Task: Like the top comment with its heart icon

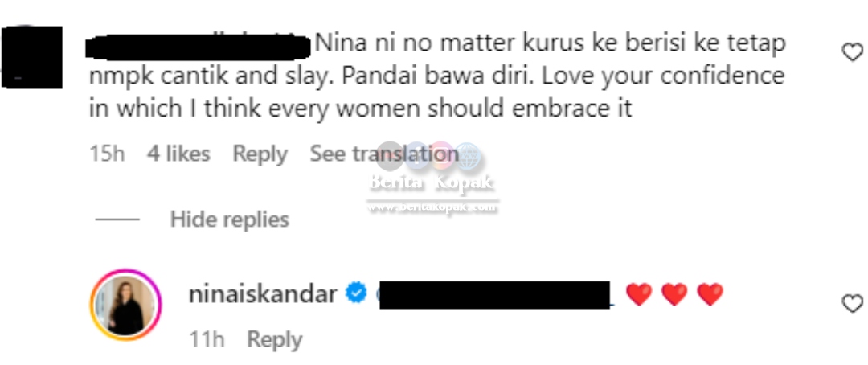Action: coord(852,52)
